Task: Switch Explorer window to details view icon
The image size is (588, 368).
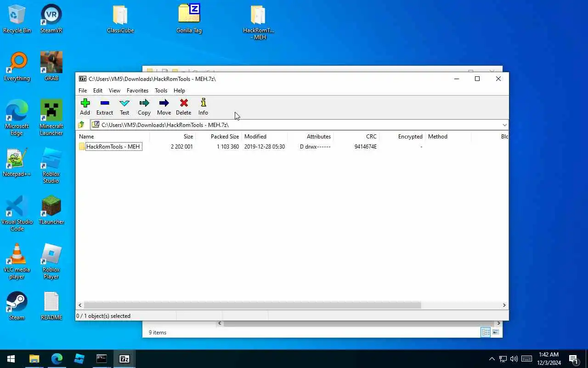Action: (486, 332)
